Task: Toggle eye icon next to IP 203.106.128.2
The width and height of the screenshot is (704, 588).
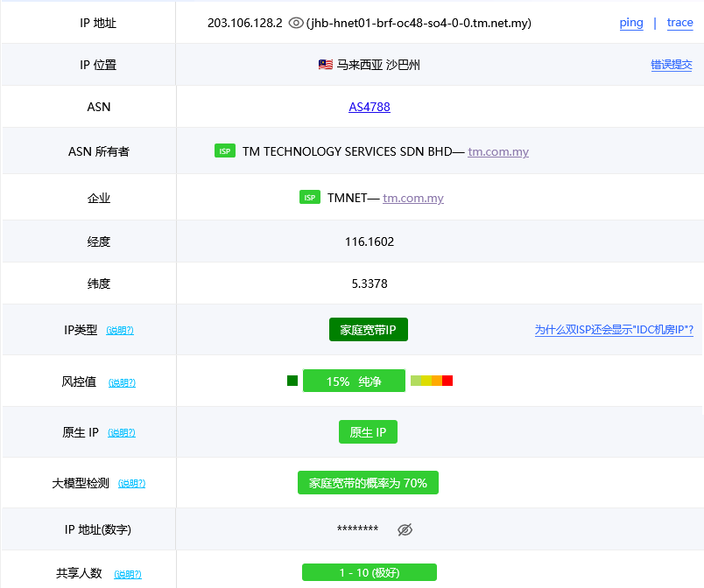Action: [296, 23]
